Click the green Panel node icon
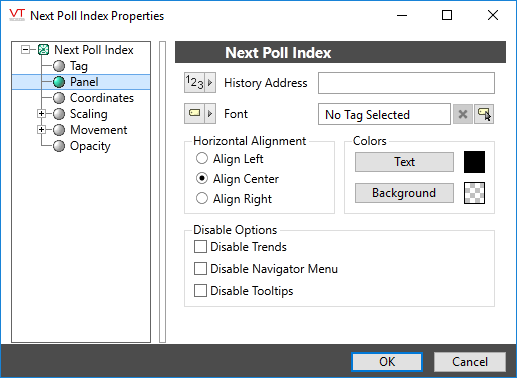The image size is (517, 378). point(59,82)
